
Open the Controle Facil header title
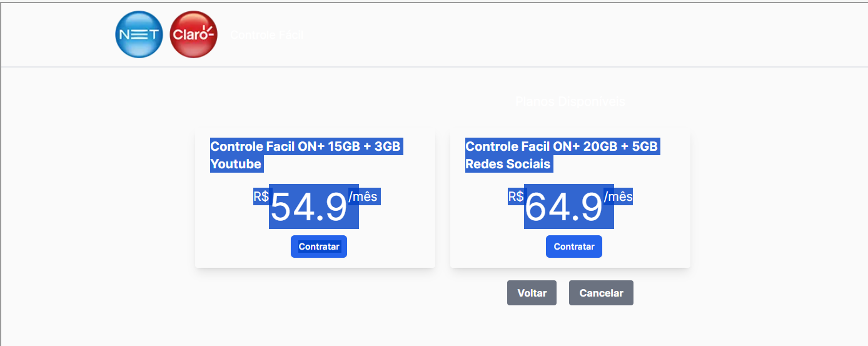point(266,35)
